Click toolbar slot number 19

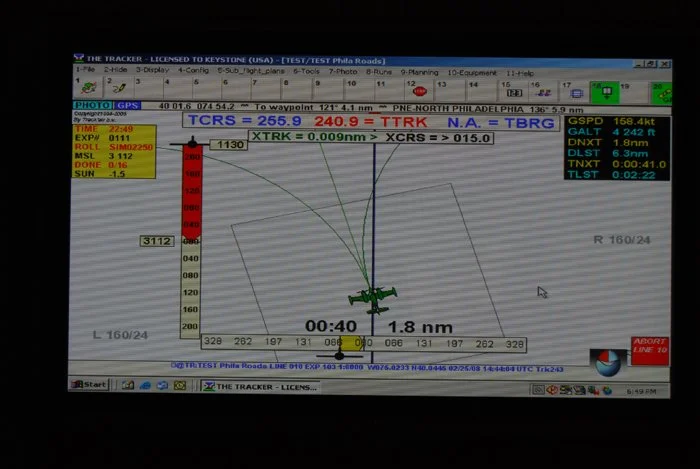coord(634,93)
